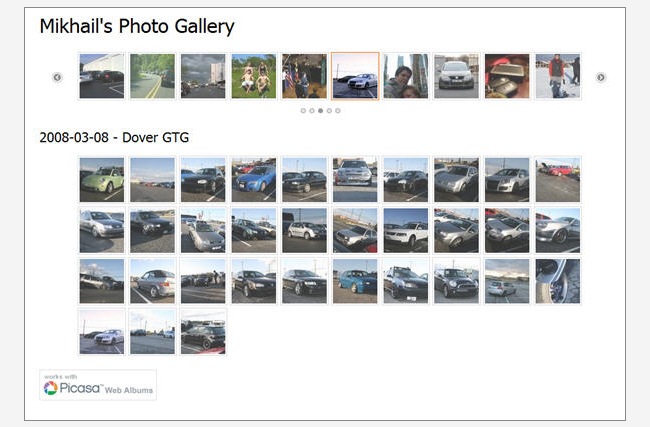650x427 pixels.
Task: Click the "2008-03-08 - Dover GTG" album title
Action: 114,137
